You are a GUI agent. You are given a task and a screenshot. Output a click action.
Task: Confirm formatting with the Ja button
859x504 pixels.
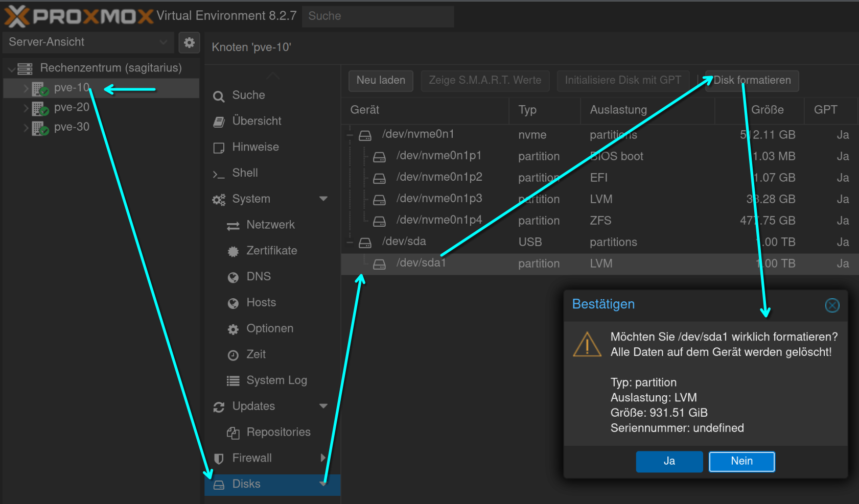point(669,462)
